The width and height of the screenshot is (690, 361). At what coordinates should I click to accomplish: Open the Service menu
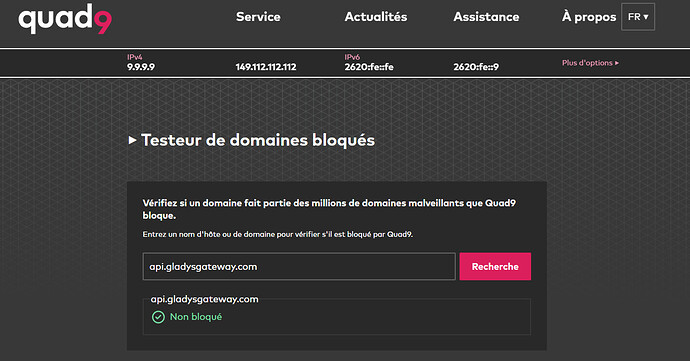point(258,17)
